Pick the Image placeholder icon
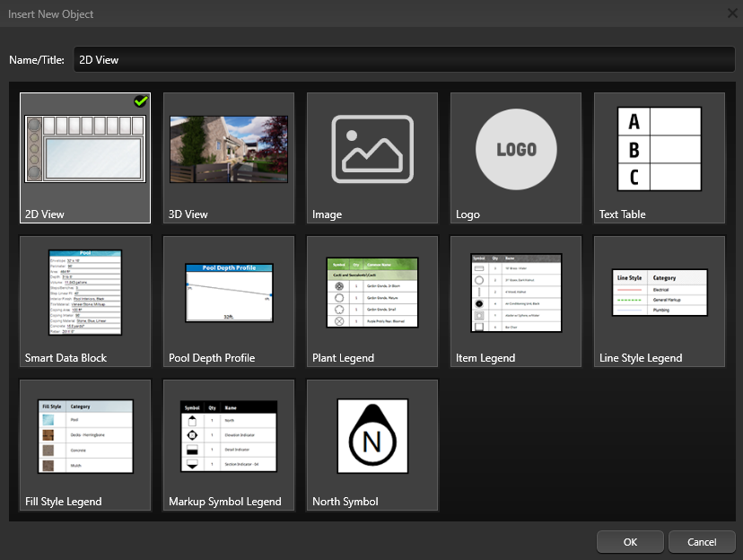Image resolution: width=743 pixels, height=560 pixels. coord(372,149)
